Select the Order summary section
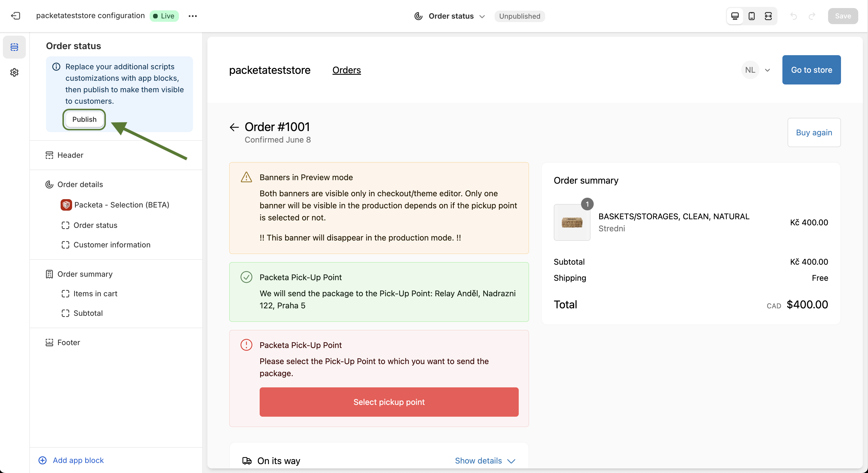 116,274
